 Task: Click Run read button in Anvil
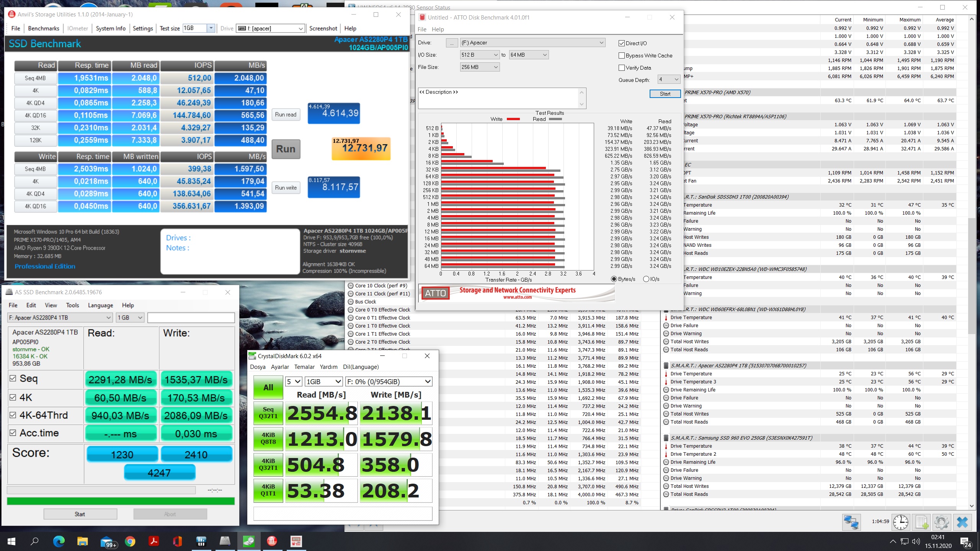(x=286, y=114)
